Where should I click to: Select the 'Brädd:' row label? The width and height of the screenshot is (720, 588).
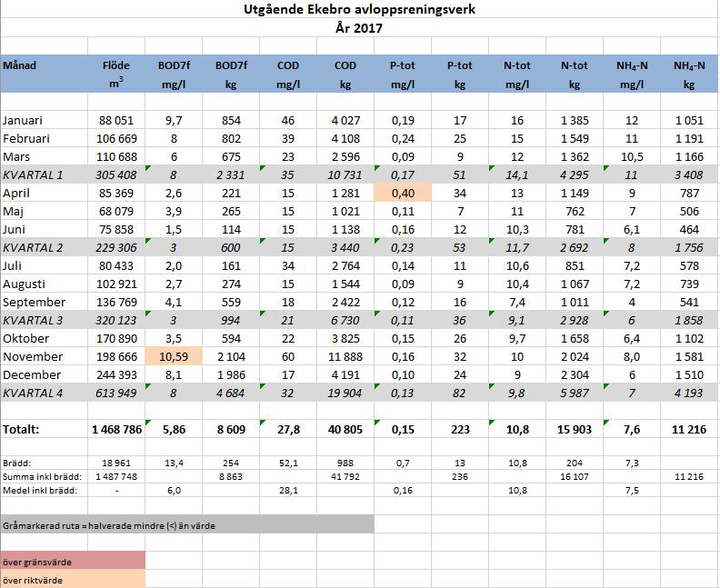pos(16,463)
